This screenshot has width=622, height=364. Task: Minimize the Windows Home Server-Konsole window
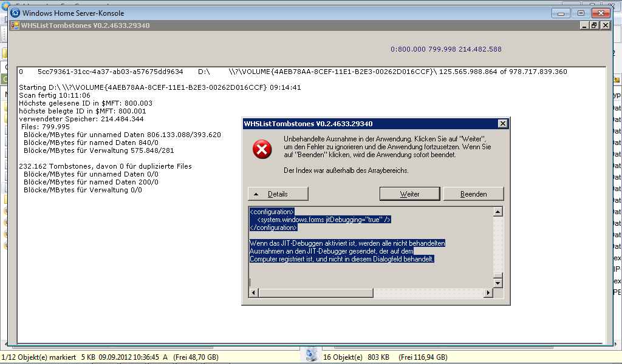click(563, 13)
